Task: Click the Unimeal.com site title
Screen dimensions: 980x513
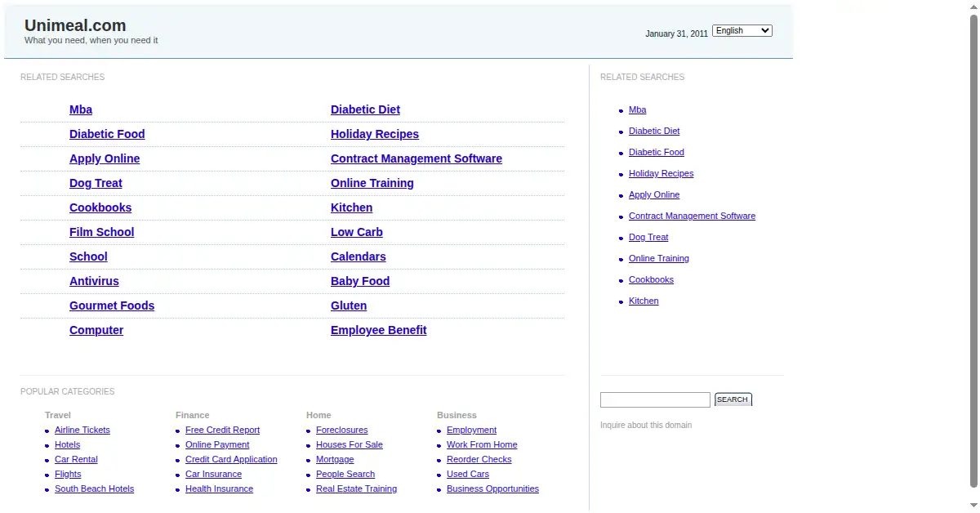Action: pos(75,25)
